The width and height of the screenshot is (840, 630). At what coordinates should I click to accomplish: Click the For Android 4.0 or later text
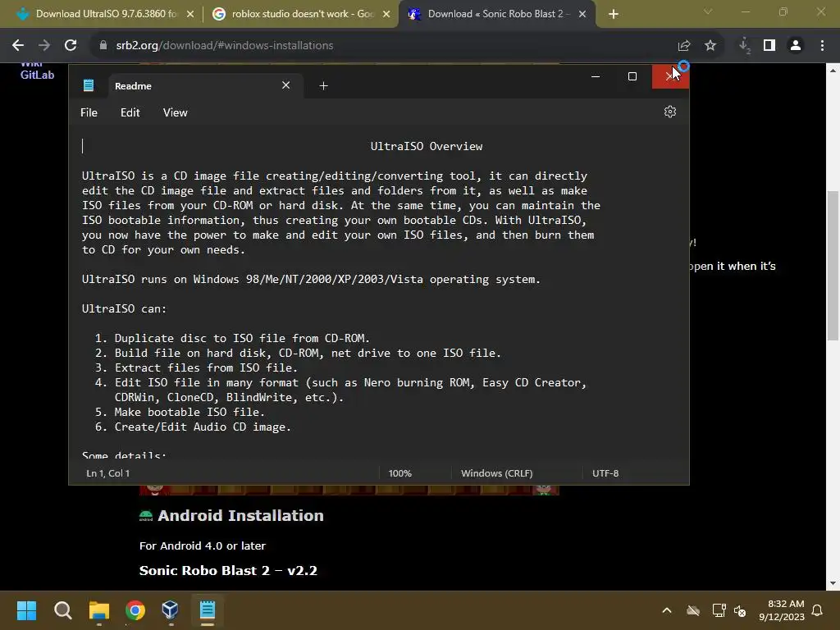click(203, 546)
